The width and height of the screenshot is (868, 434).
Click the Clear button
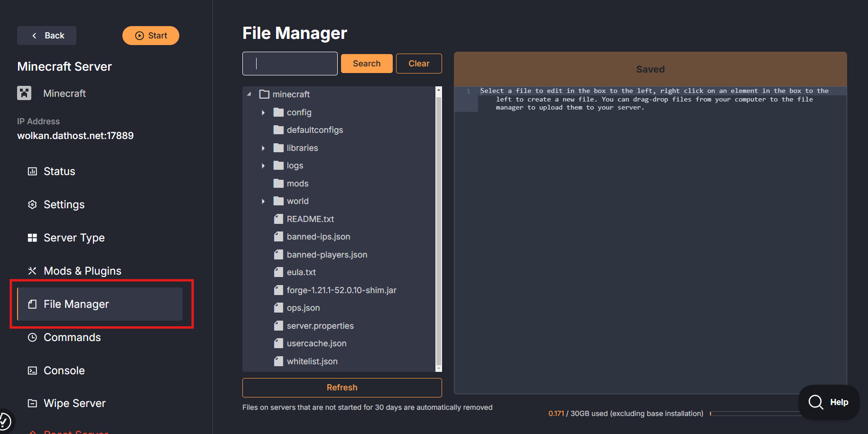tap(419, 64)
